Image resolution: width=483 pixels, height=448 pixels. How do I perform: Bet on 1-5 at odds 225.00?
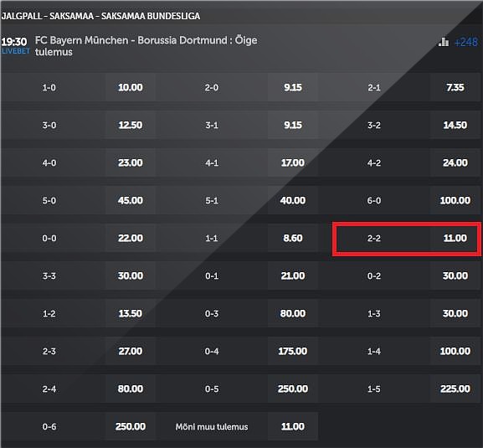tap(455, 389)
